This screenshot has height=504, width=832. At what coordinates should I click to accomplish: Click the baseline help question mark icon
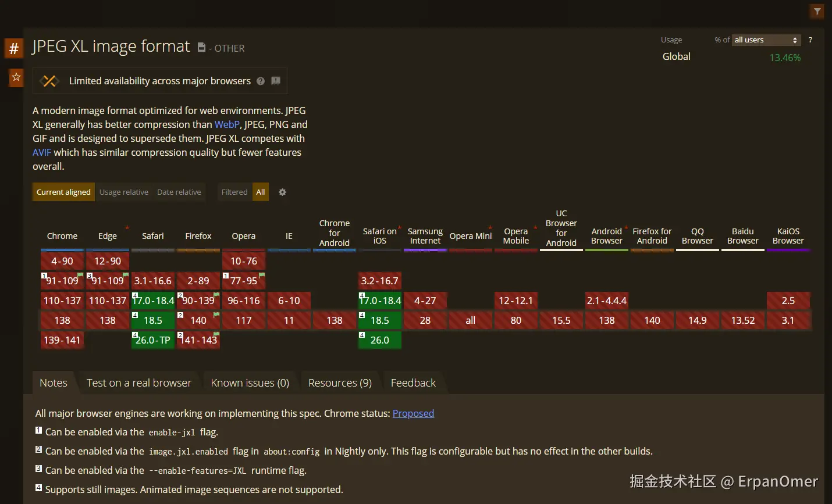[261, 81]
